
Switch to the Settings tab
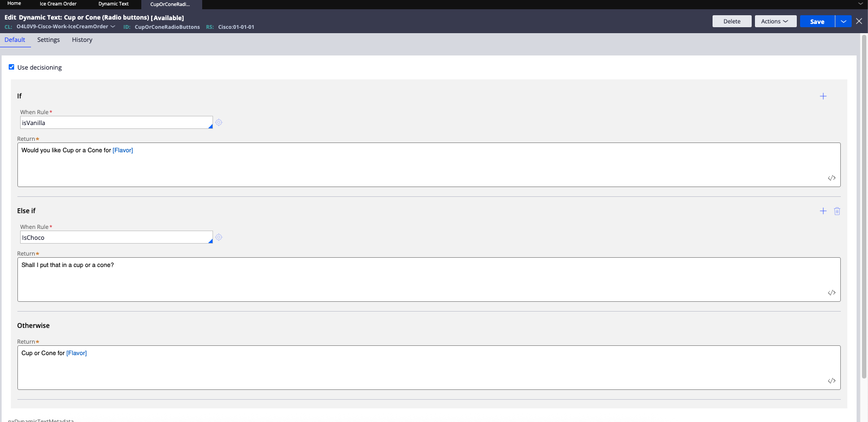tap(48, 40)
